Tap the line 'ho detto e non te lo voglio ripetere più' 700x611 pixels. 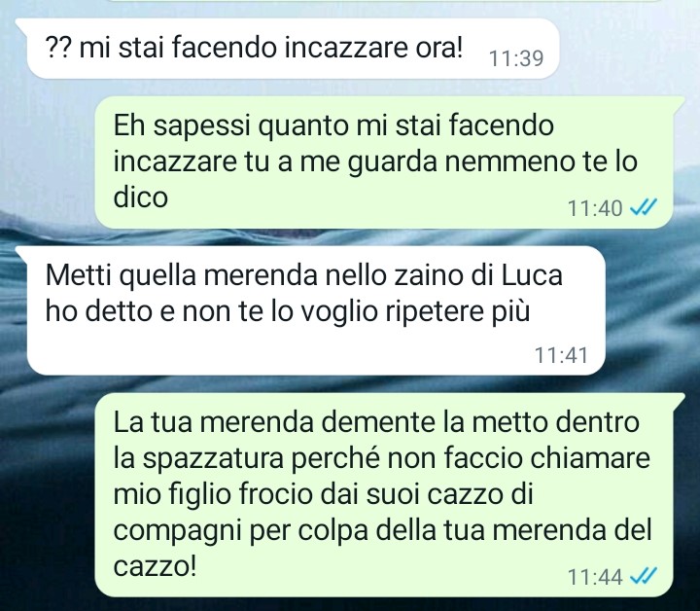[288, 311]
